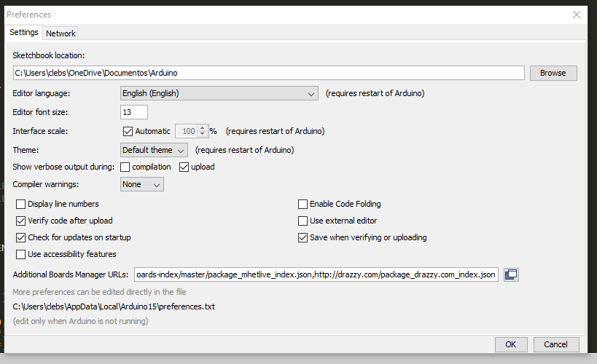The image size is (597, 364).
Task: Switch to the Network tab
Action: (61, 33)
